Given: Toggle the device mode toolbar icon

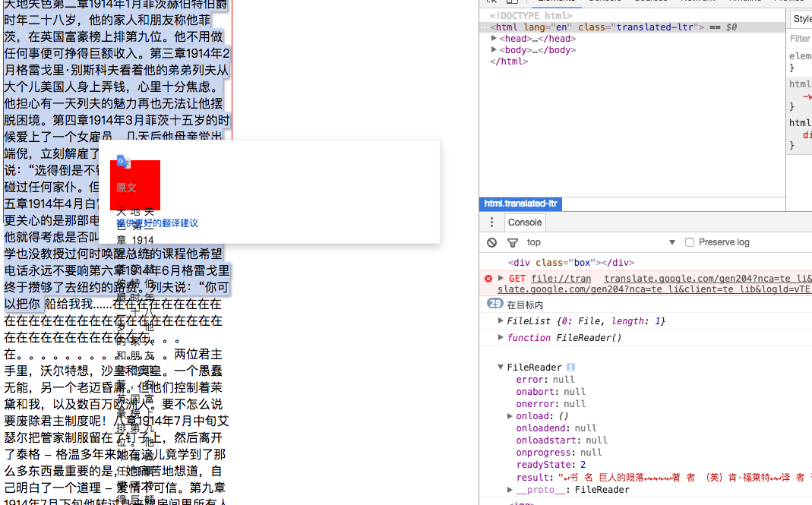Looking at the screenshot, I should tap(513, 2).
